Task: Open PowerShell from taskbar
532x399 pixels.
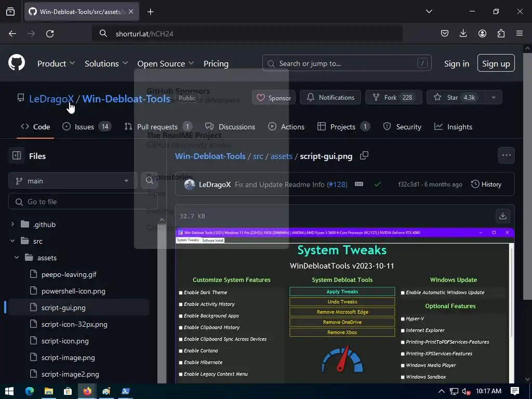Action: tap(125, 391)
